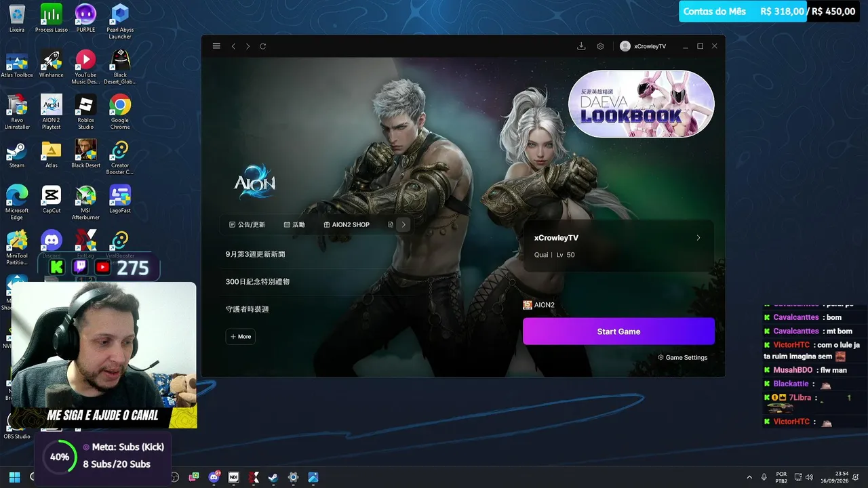
Task: Open the 300日紀念特別禮物 news item
Action: 258,281
